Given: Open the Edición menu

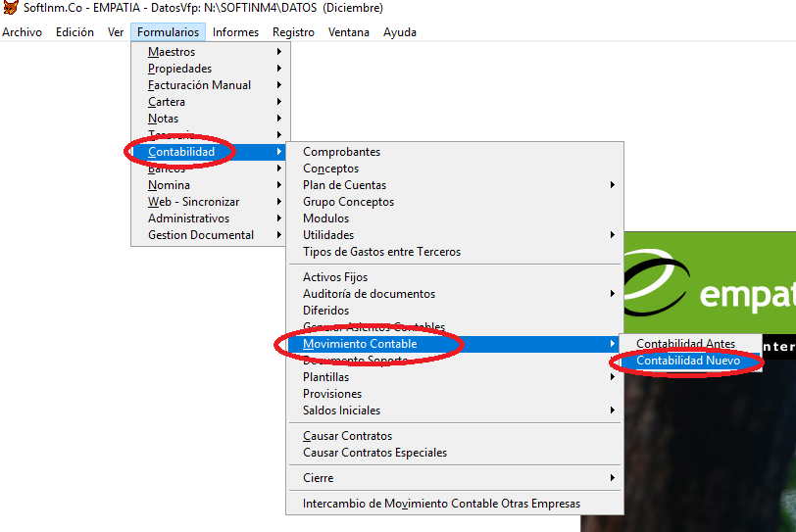Looking at the screenshot, I should tap(75, 32).
